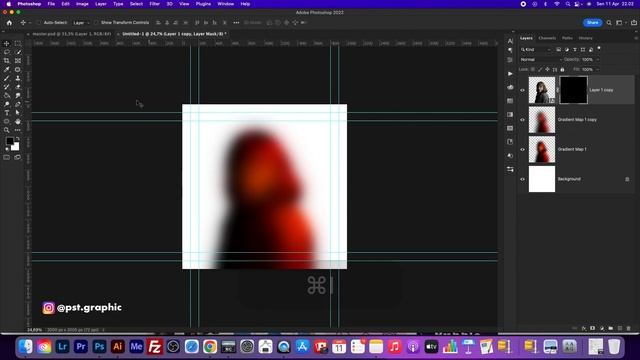Delete layer with trash icon
This screenshot has height=360, width=640.
click(629, 328)
